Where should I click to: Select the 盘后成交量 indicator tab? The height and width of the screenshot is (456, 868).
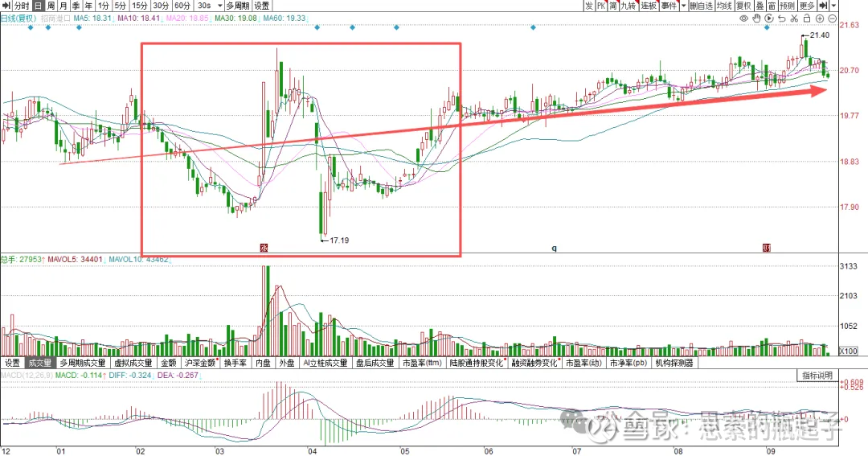375,363
